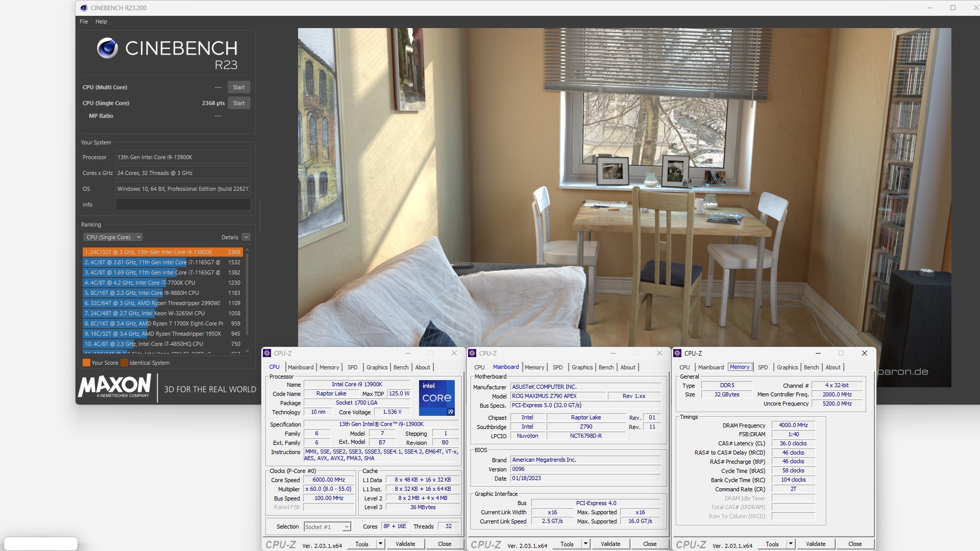The width and height of the screenshot is (980, 551).
Task: Click Validate in Memory CPU-Z window
Action: (816, 544)
